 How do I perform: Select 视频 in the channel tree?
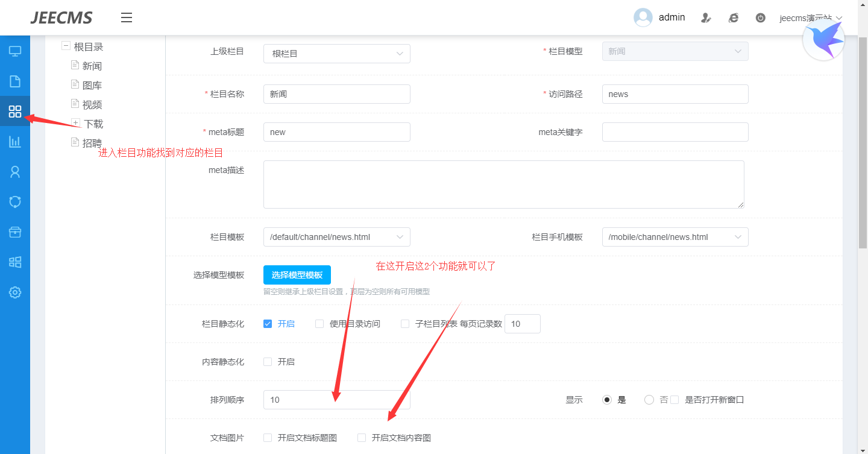(92, 105)
